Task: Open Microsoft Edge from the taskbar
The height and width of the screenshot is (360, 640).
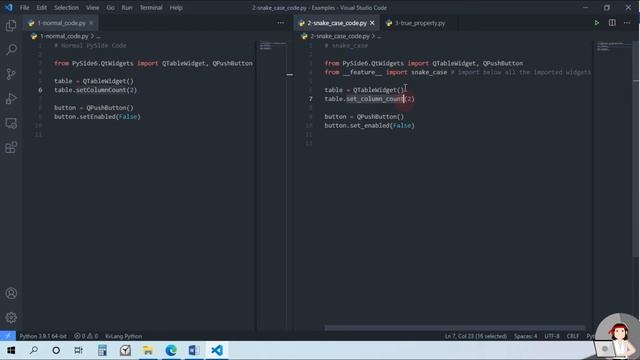Action: tap(171, 350)
